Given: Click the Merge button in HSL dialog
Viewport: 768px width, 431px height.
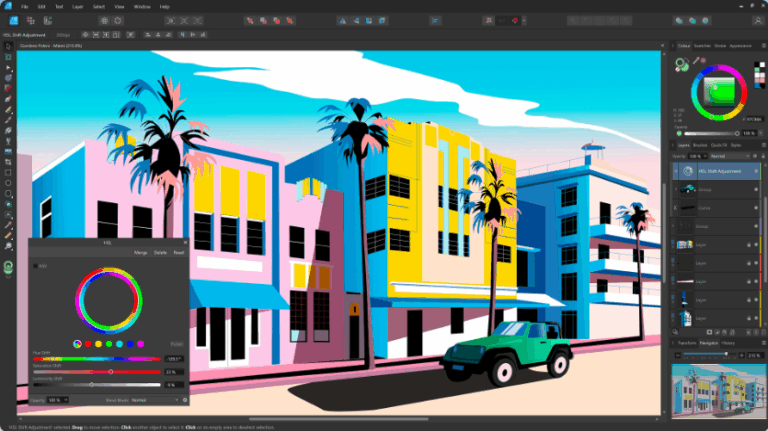Looking at the screenshot, I should tap(141, 253).
